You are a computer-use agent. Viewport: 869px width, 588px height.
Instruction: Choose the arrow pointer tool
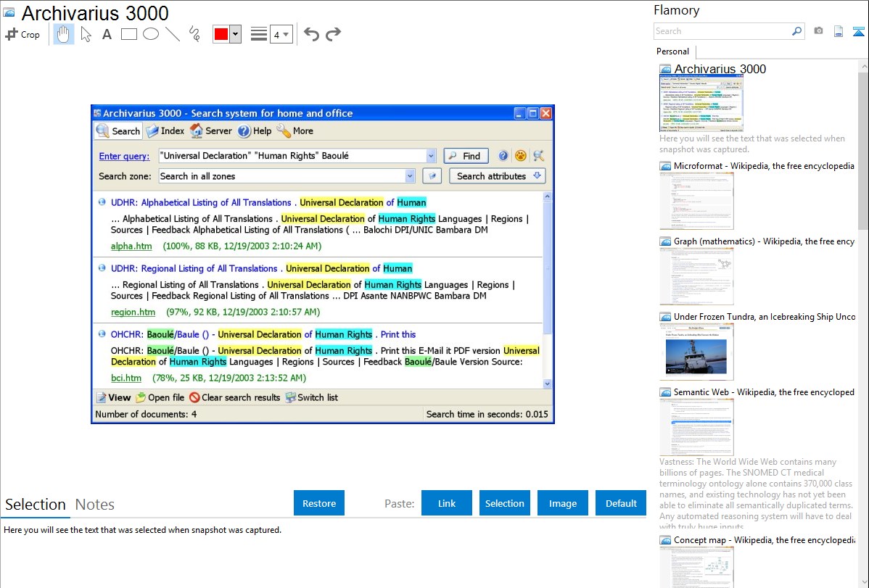86,34
